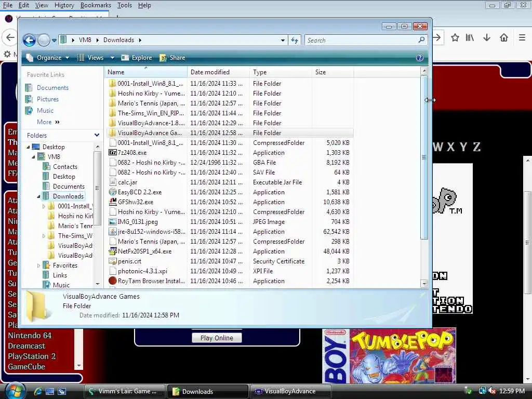Open Firefox History menu
The width and height of the screenshot is (532, 399).
(x=64, y=5)
